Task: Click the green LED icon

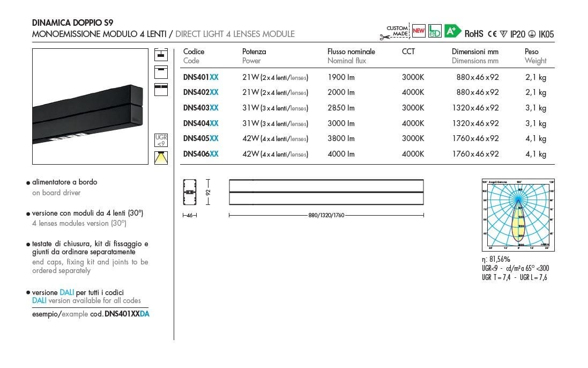Action: tap(435, 31)
